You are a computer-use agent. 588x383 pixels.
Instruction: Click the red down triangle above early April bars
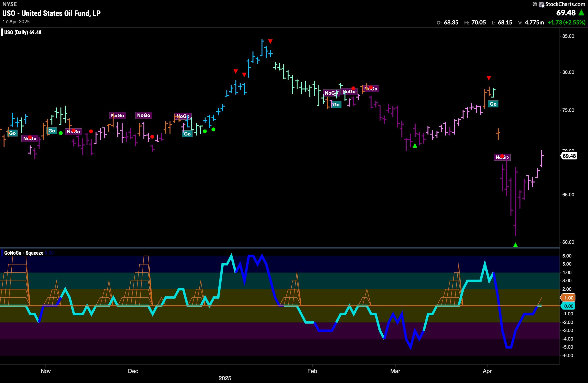click(x=489, y=78)
